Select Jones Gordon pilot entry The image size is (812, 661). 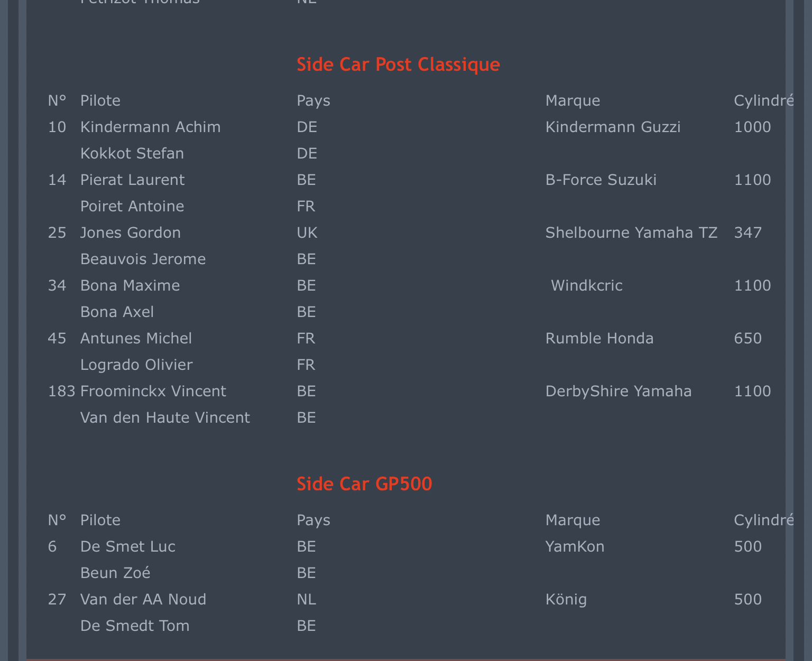131,233
